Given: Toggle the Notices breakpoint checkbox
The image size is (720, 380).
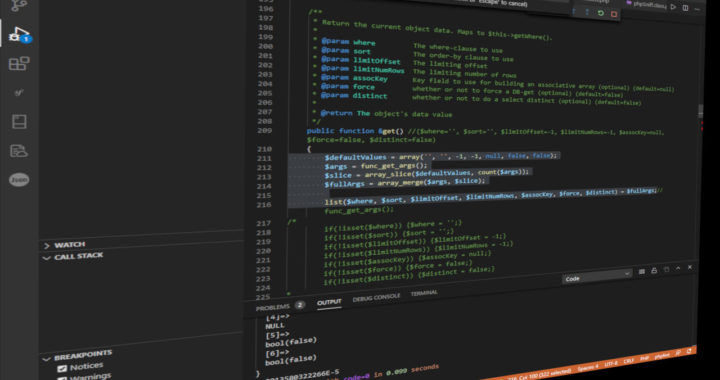Looking at the screenshot, I should tap(62, 368).
